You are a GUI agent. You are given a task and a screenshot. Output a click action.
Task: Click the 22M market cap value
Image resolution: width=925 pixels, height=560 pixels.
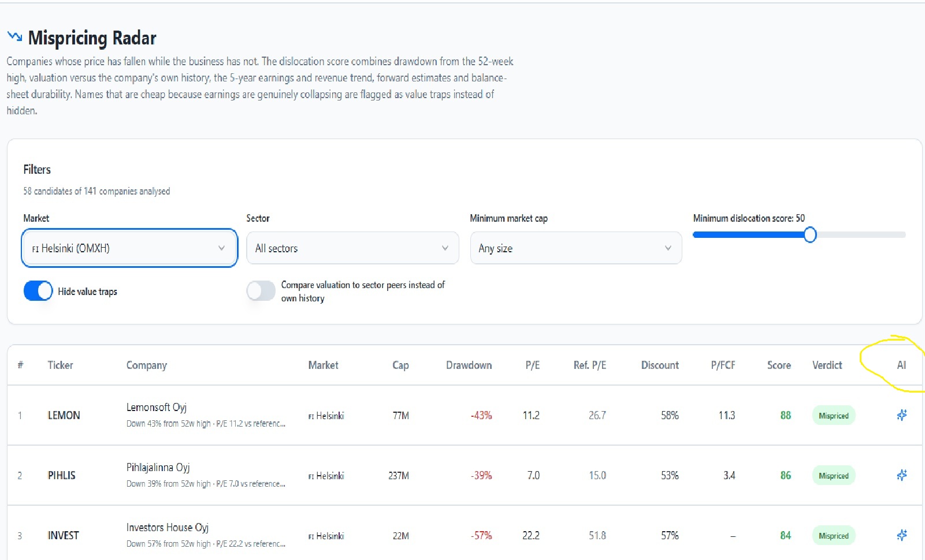click(x=401, y=535)
